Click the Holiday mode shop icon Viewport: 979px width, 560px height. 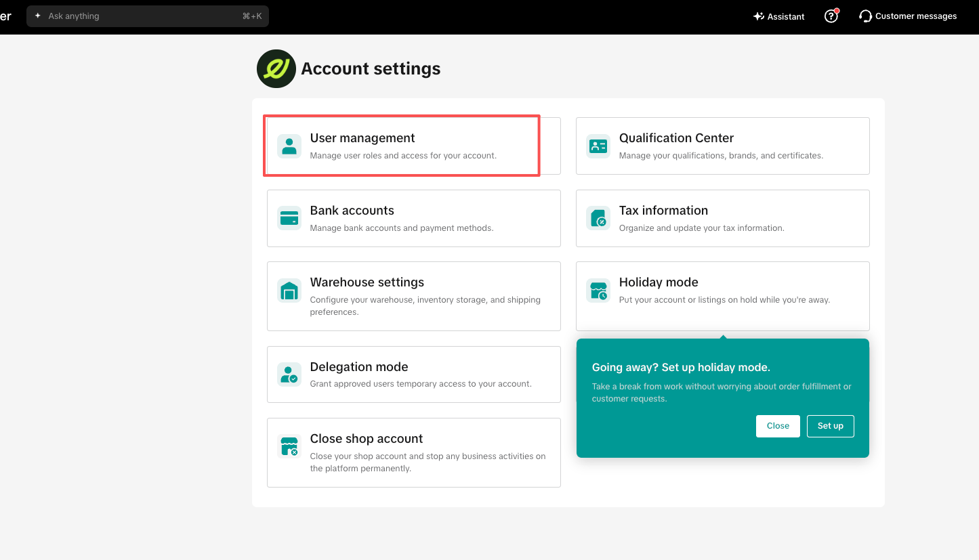click(598, 290)
